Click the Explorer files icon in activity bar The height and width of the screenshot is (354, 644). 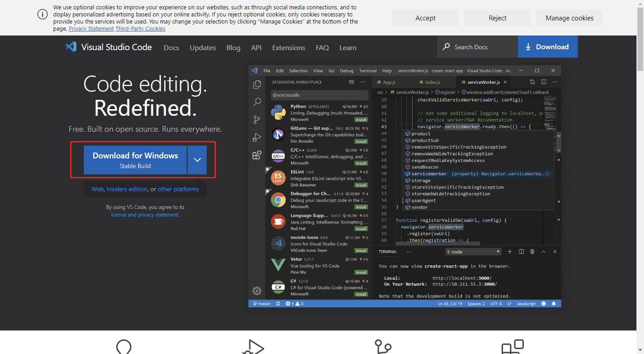pos(257,85)
